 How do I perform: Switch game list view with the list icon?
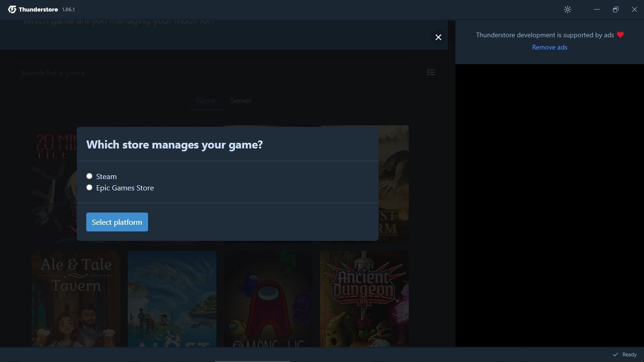point(431,72)
